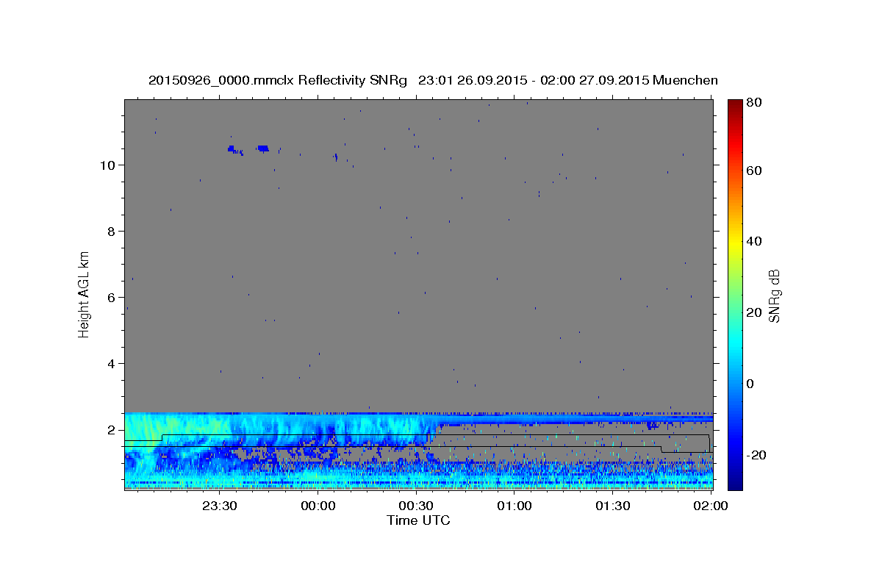Click the blue echo patch near 10.5 km
Viewport: 882px width, 588px height.
(x=262, y=148)
